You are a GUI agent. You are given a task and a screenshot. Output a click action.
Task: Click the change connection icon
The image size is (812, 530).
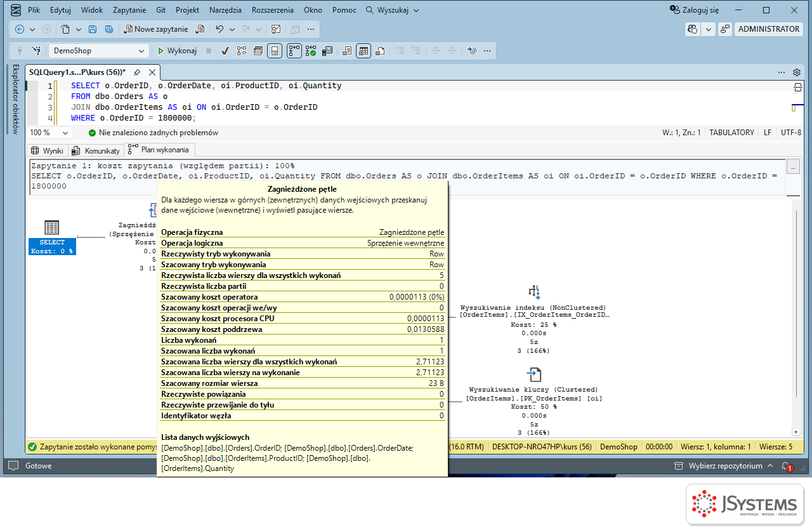37,51
